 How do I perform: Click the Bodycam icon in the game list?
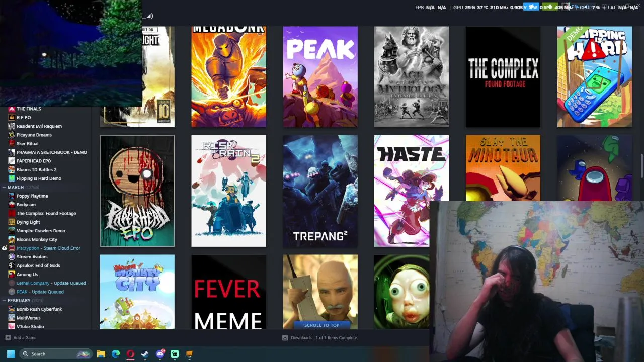(x=12, y=205)
